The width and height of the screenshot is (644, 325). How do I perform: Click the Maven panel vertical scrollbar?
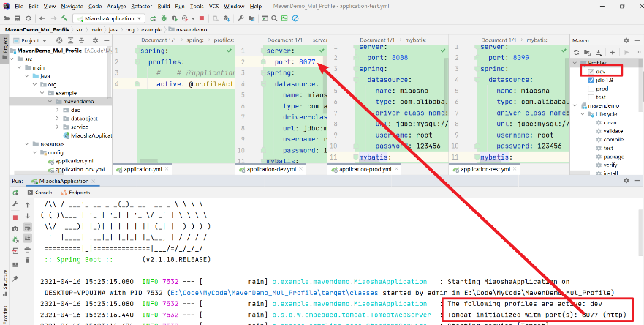point(641,85)
